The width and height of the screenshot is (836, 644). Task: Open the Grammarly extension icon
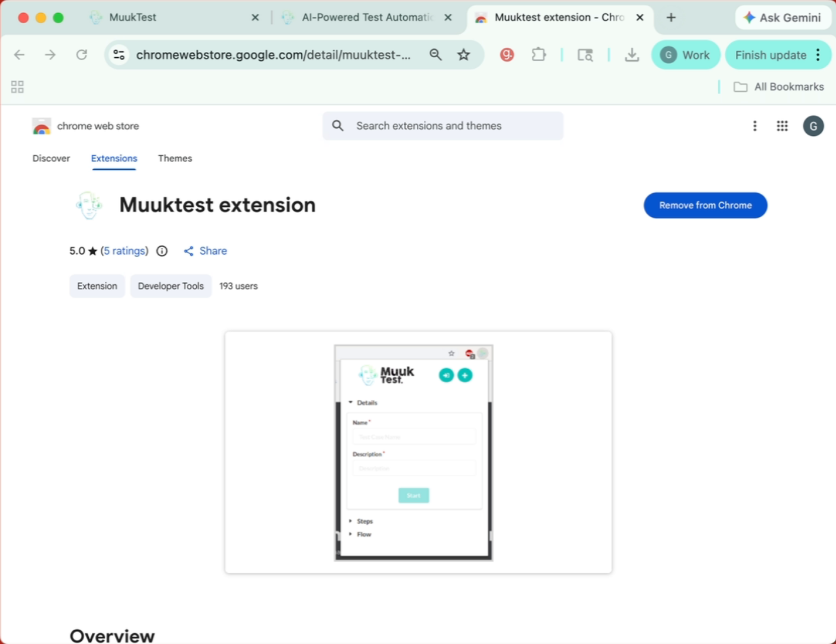[x=507, y=55]
